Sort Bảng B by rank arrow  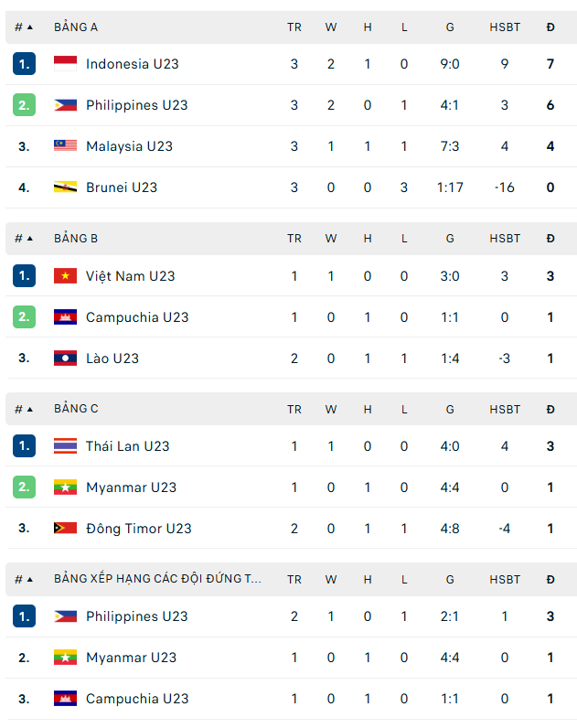(x=29, y=239)
